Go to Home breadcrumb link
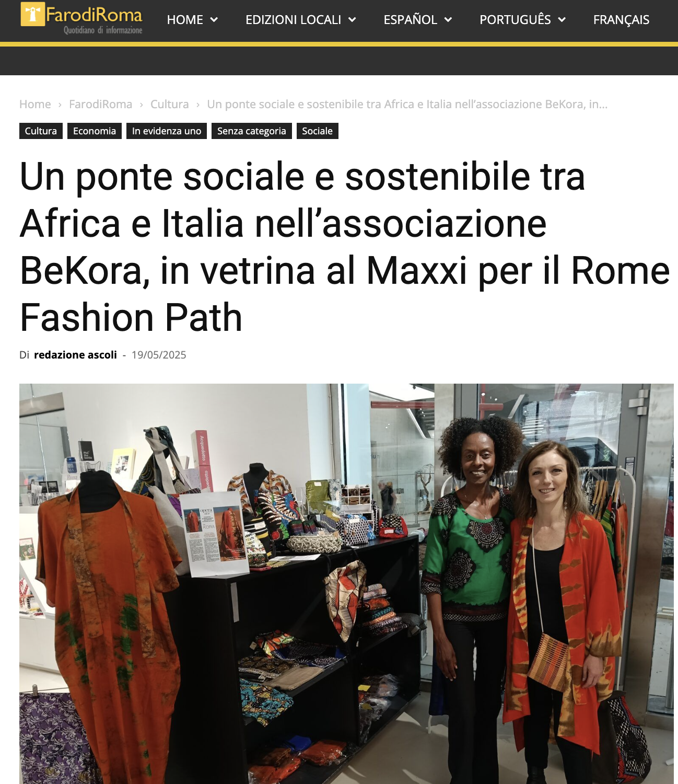678x784 pixels. 35,104
